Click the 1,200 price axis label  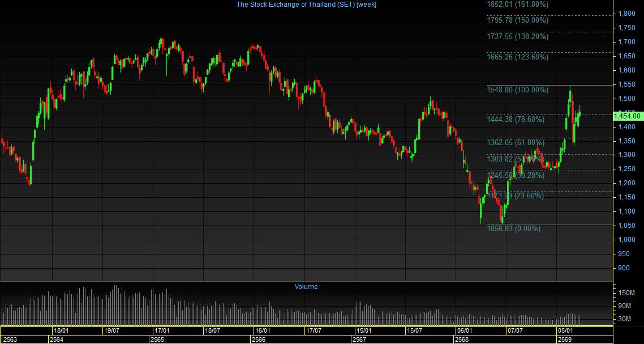tap(627, 183)
